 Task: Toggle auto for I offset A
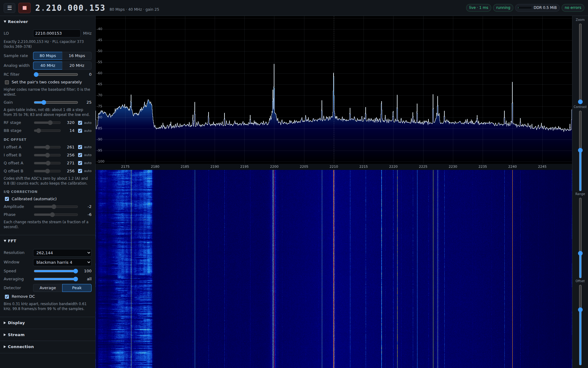click(x=80, y=147)
